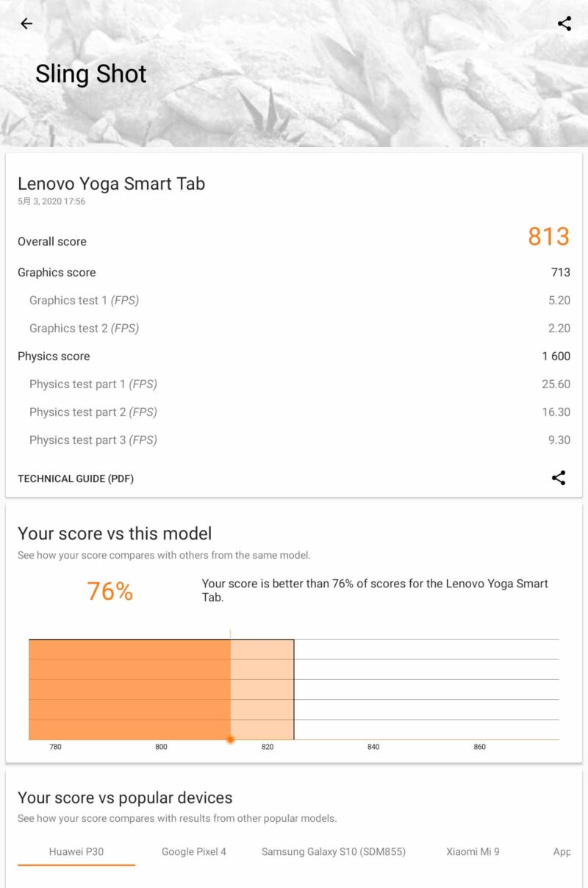Tap the Graphics test 1 (FPS) row
Image resolution: width=588 pixels, height=888 pixels.
coord(294,301)
